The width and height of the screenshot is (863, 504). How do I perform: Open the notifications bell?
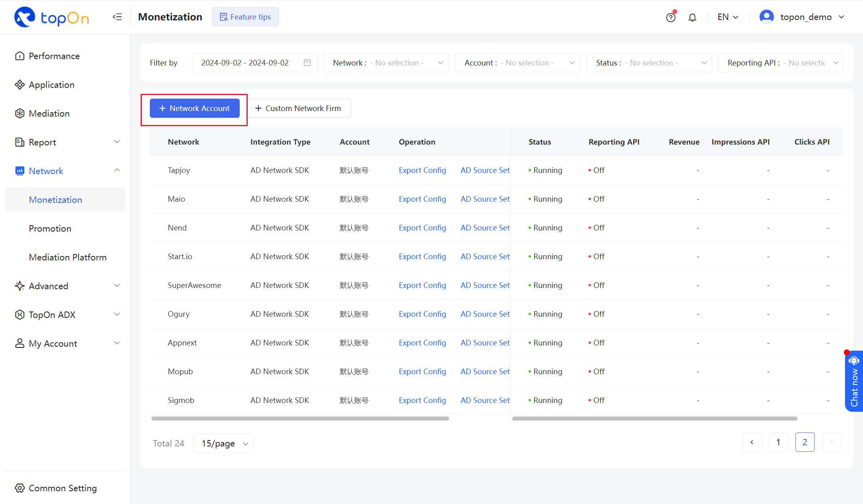pos(692,17)
